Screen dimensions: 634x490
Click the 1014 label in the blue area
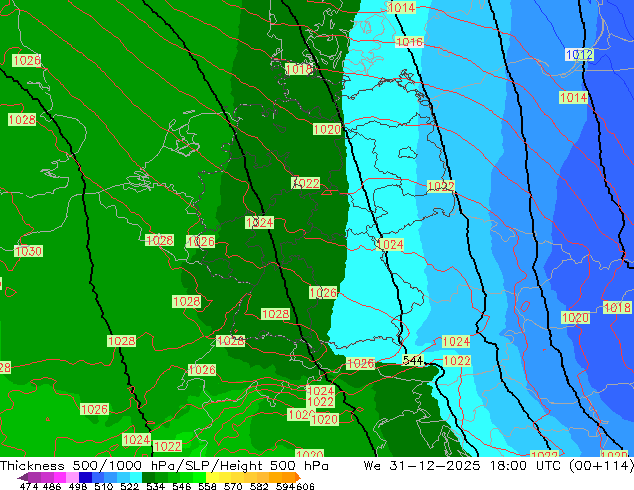[x=573, y=98]
